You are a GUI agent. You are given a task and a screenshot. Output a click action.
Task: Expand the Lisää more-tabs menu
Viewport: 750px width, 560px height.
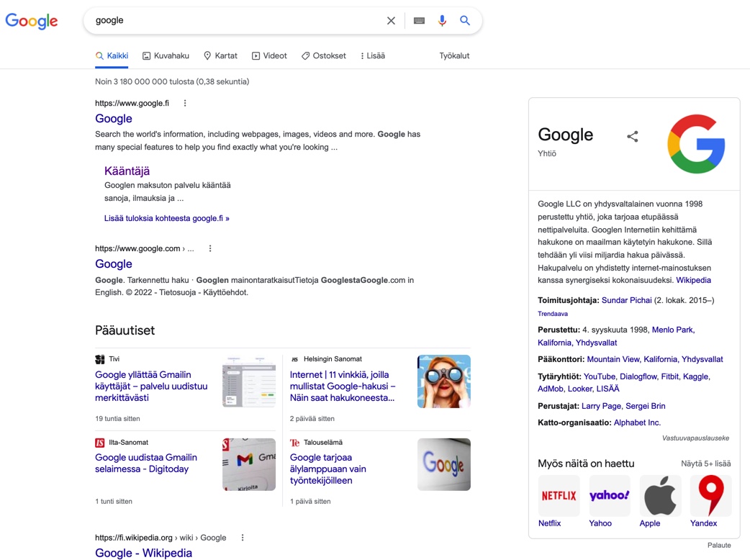[x=373, y=55]
